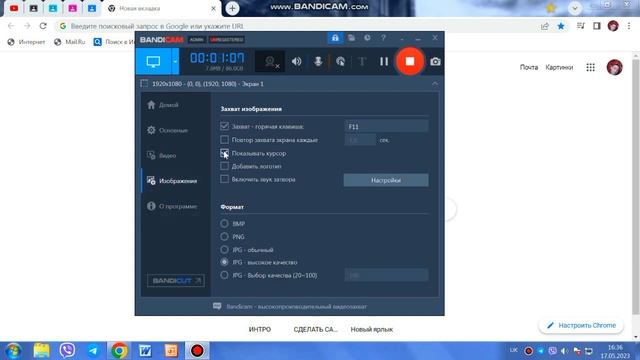
Task: Select JPG - обычный format
Action: click(224, 249)
